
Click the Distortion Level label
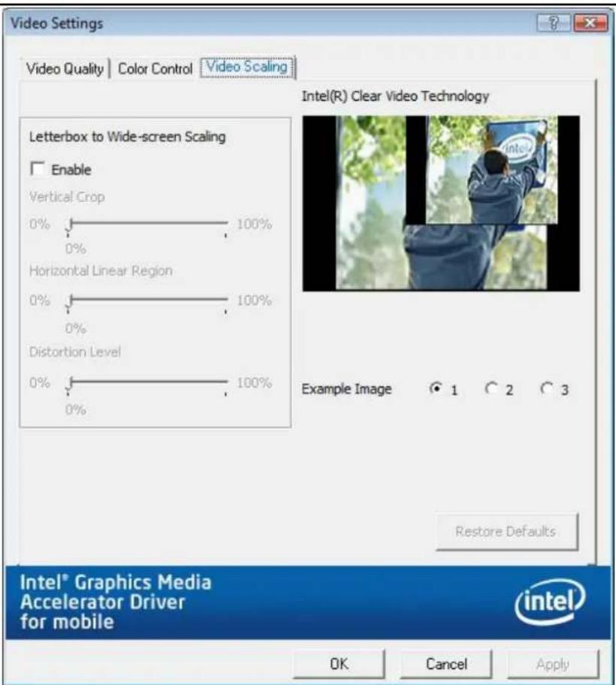[74, 352]
